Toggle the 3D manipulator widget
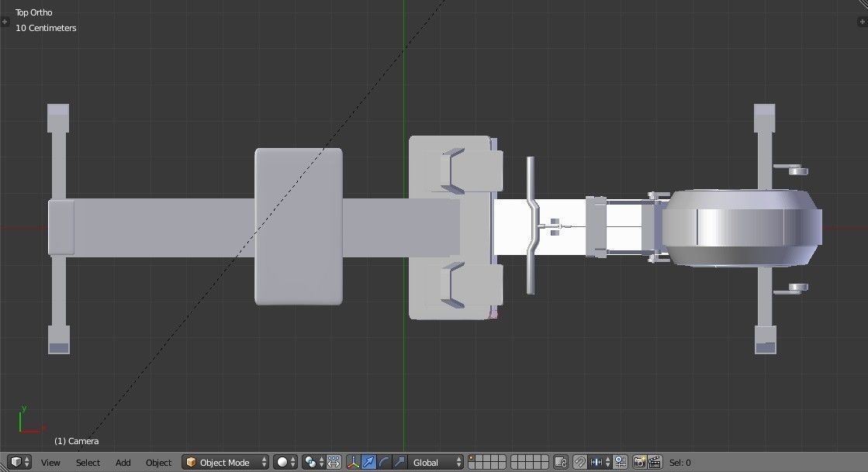This screenshot has height=472, width=868. (x=353, y=462)
